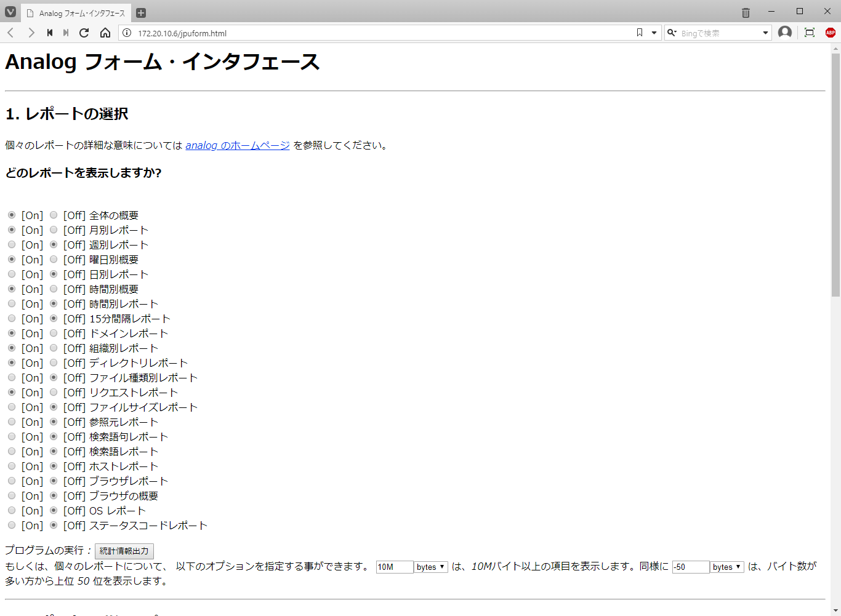Click the selected On radio for ドメインレポート
Screen dimensions: 841x616
click(12, 333)
